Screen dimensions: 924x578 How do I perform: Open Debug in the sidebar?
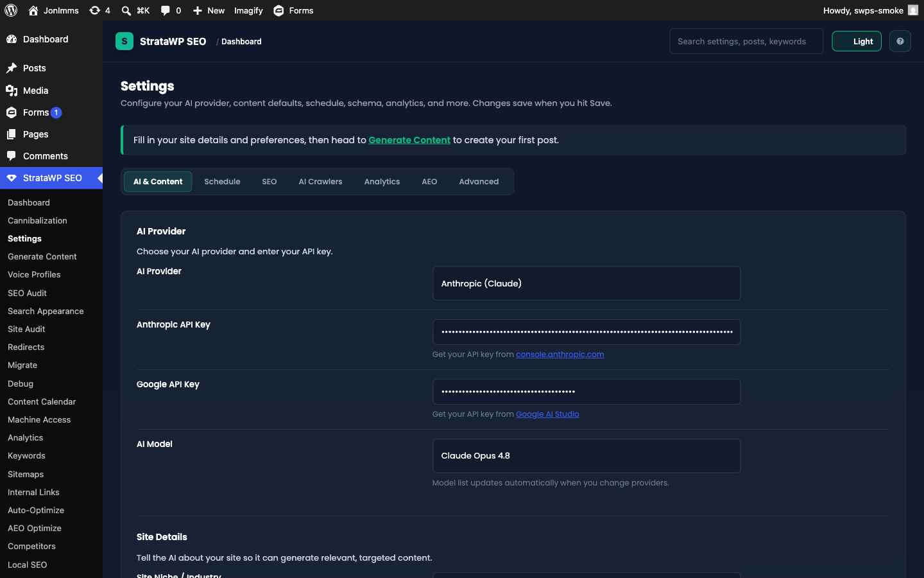[x=21, y=383]
